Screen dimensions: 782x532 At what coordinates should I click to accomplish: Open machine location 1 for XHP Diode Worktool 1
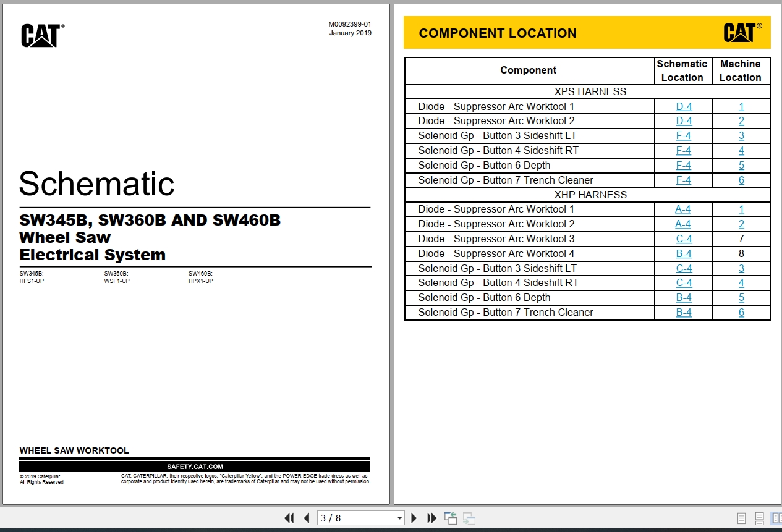[741, 209]
